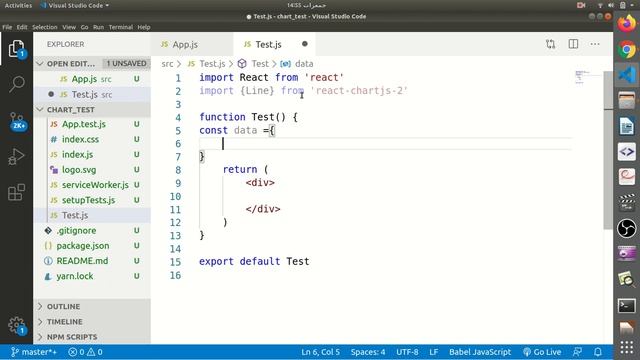
Task: Open package.json in explorer
Action: point(92,246)
